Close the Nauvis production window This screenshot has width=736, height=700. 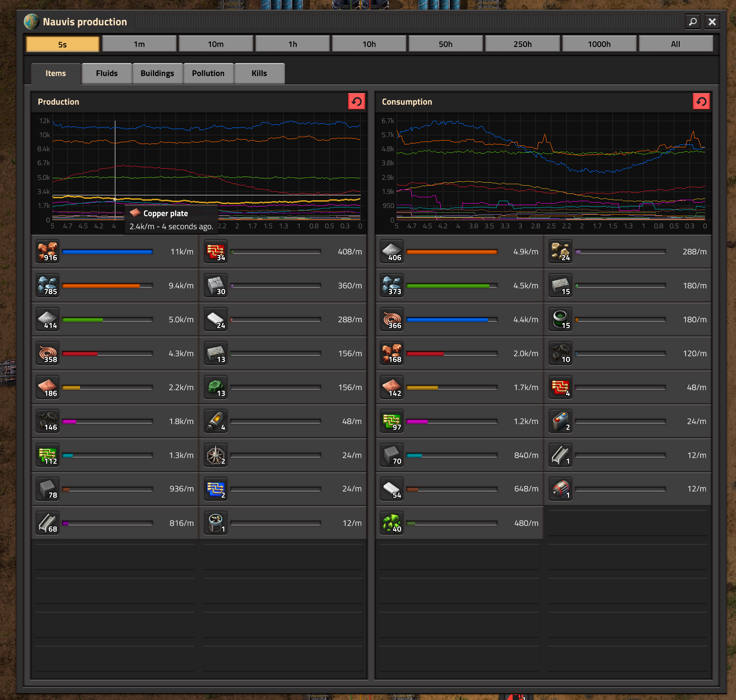click(712, 22)
